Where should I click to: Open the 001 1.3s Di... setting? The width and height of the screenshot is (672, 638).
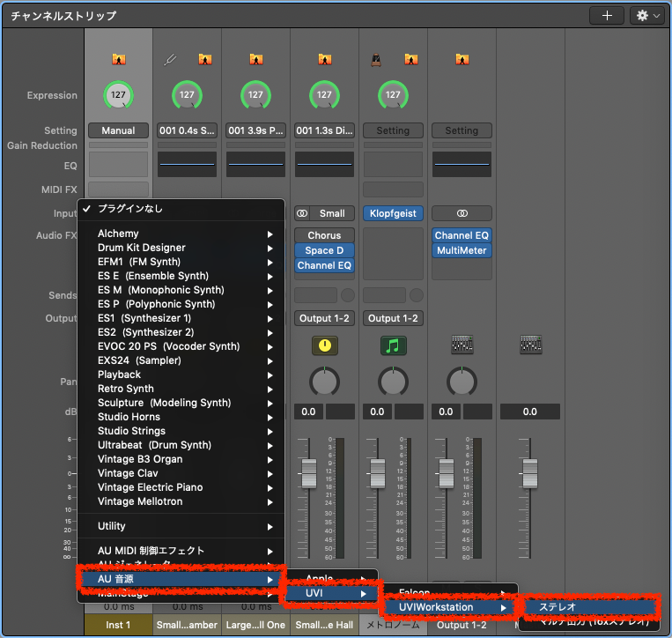324,130
